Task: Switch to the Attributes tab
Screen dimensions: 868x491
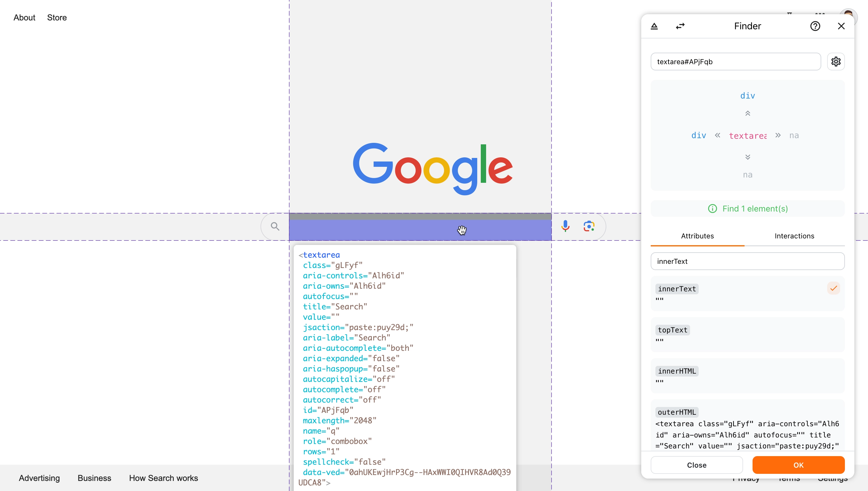Action: (697, 236)
